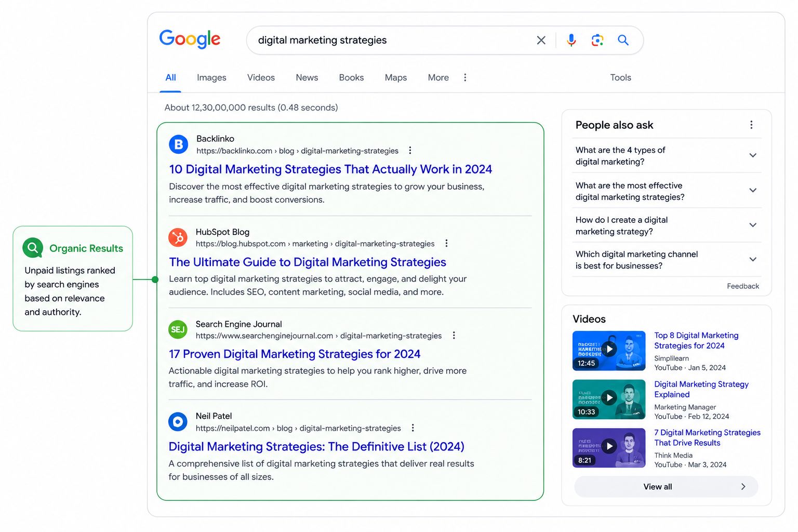Click the View all videos button
The width and height of the screenshot is (798, 532).
pos(666,487)
